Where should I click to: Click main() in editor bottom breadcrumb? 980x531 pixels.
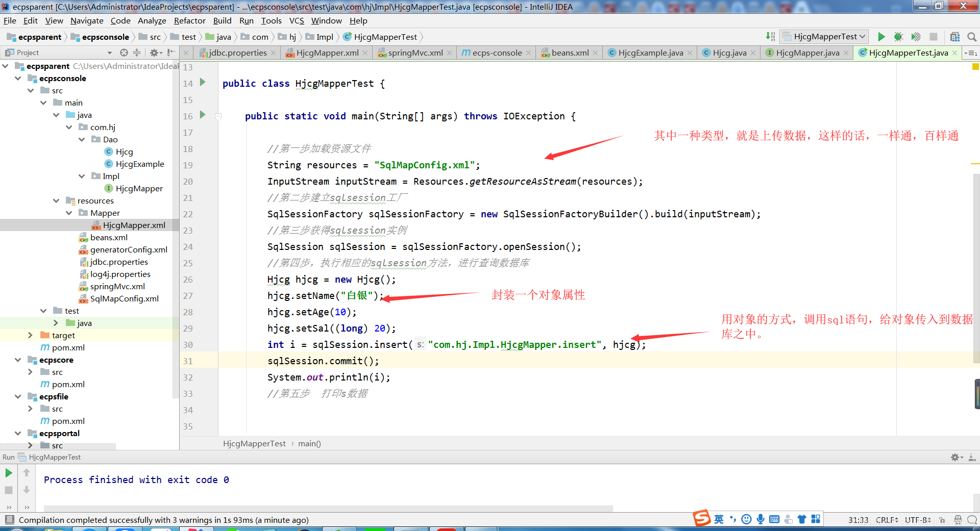coord(309,443)
